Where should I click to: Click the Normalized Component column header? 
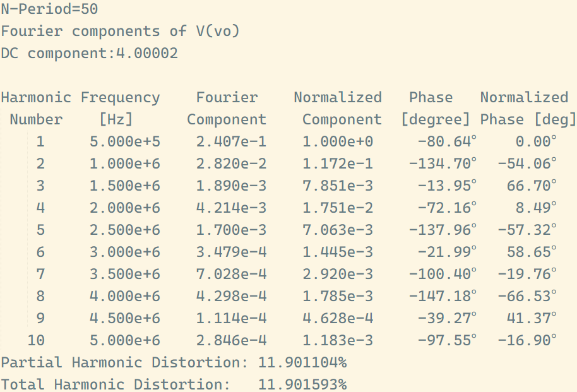338,108
